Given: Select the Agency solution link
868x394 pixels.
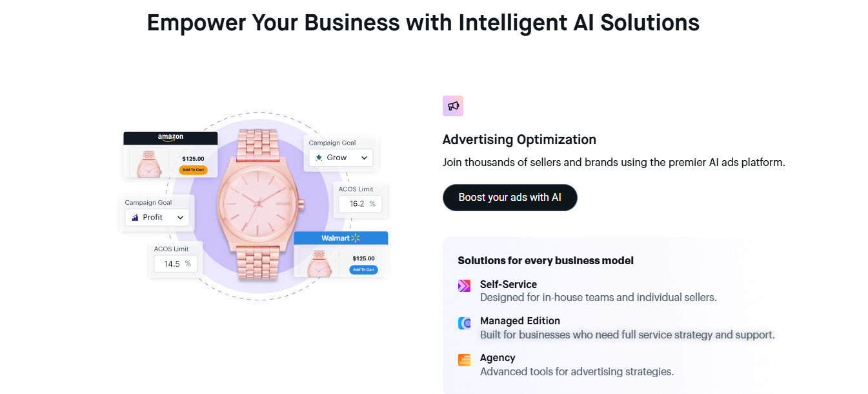Looking at the screenshot, I should tap(498, 358).
